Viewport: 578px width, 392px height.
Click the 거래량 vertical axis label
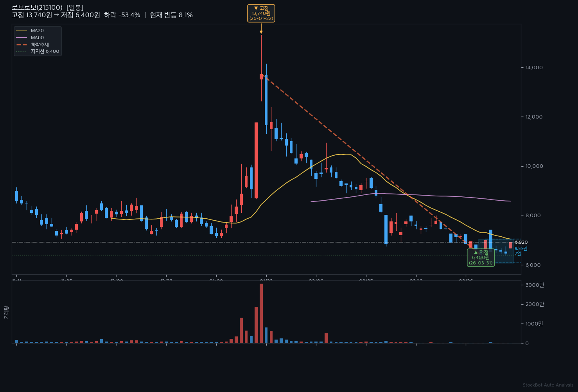click(x=6, y=312)
